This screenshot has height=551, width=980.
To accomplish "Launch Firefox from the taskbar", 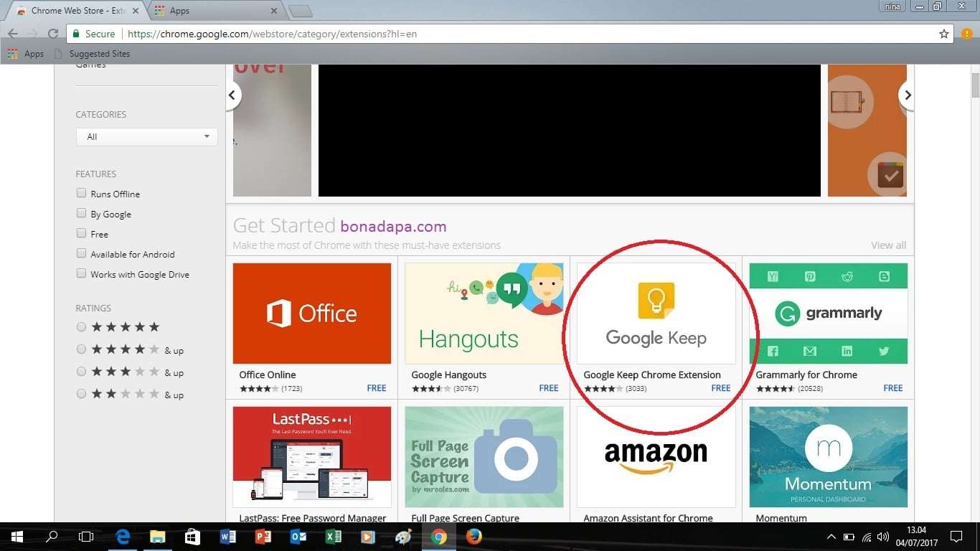I will (x=473, y=537).
